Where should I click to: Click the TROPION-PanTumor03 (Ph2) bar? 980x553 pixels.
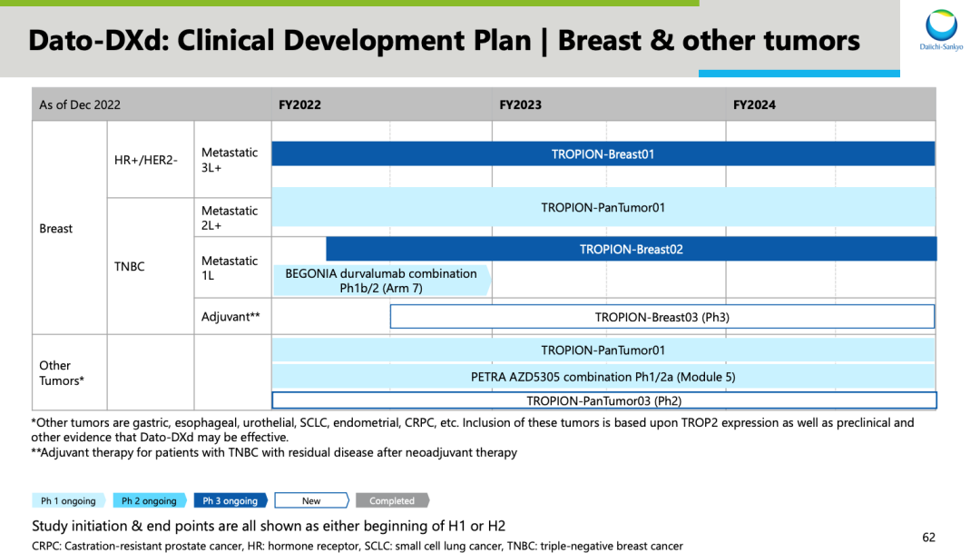coord(603,400)
